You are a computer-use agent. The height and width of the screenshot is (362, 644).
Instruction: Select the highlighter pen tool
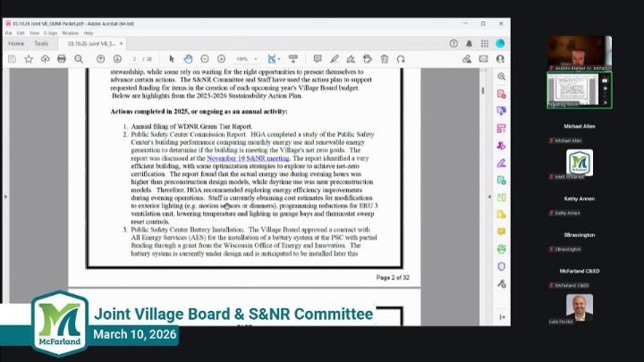(x=335, y=59)
